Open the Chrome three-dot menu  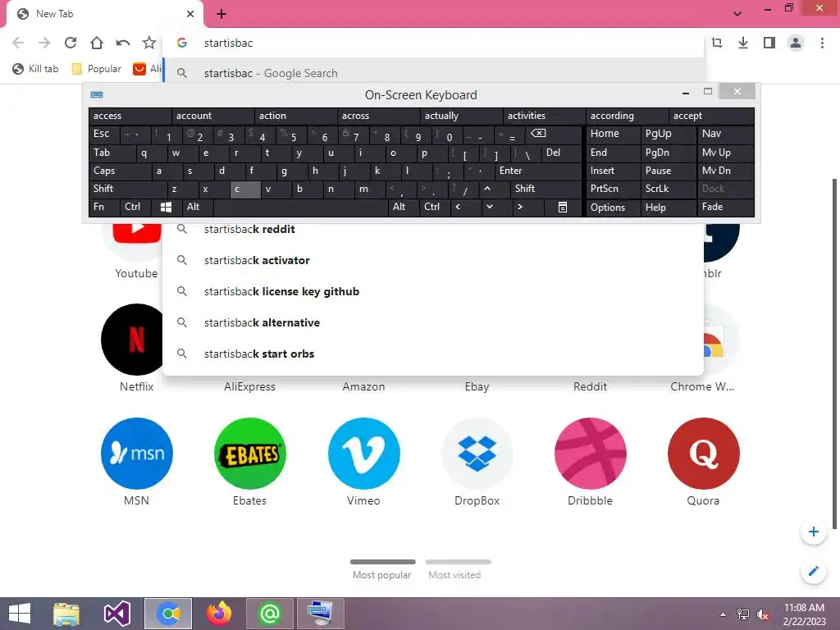(822, 43)
